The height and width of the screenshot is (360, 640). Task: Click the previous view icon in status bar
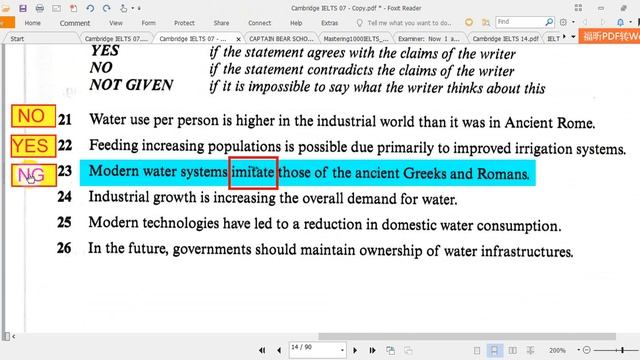[391, 350]
